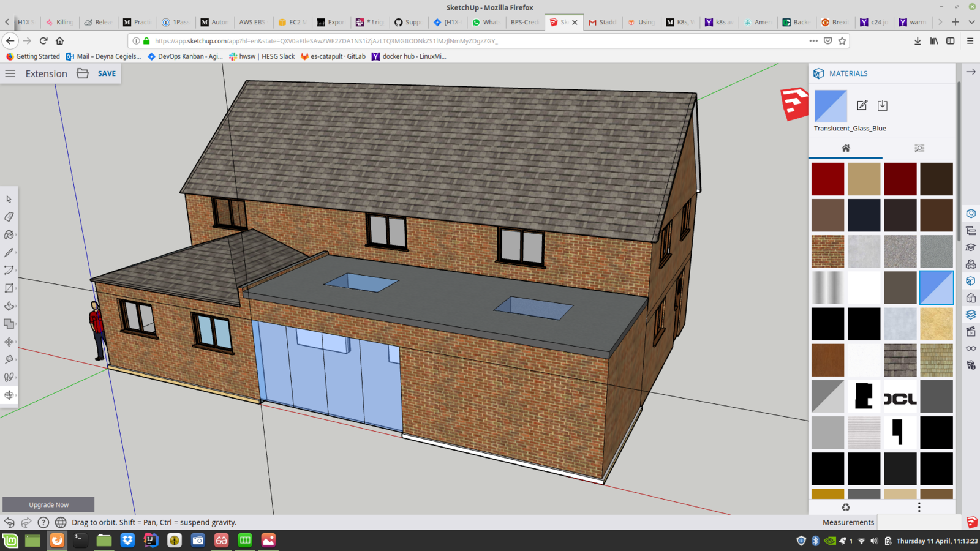Expand the Firefox list-all-tabs dropdown
This screenshot has width=980, height=551.
point(971,22)
